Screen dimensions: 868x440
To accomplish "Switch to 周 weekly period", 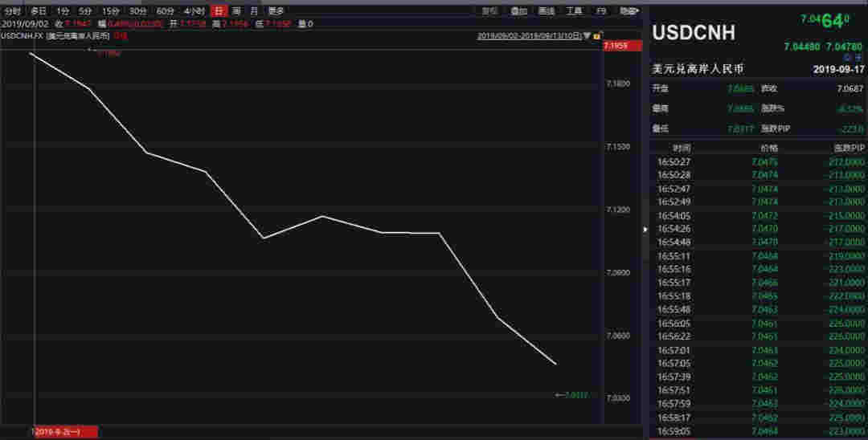I will pos(236,11).
